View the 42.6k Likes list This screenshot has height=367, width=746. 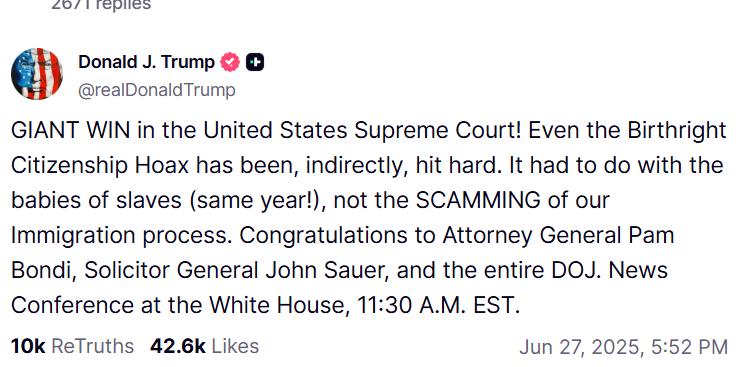tap(205, 346)
